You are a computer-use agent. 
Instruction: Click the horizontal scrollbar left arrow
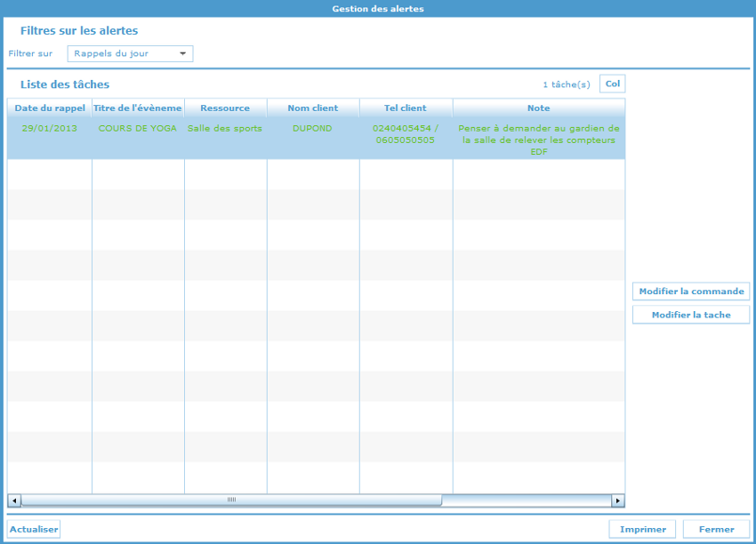14,500
